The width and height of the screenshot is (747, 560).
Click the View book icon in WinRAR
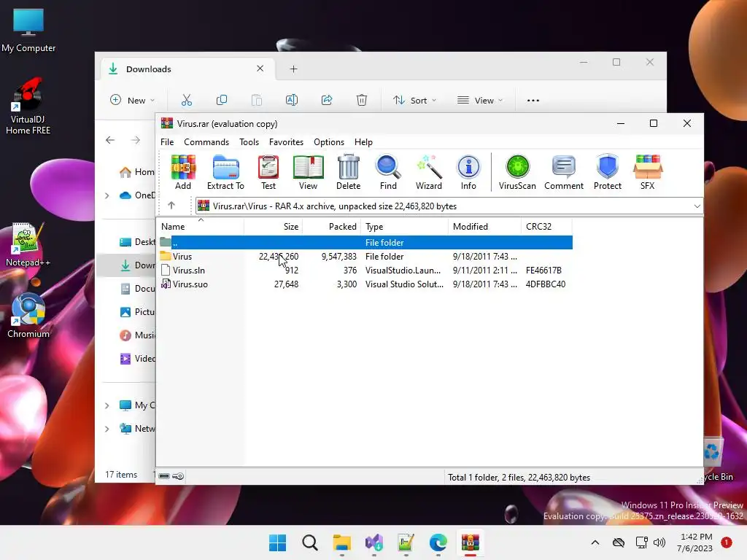pyautogui.click(x=309, y=172)
